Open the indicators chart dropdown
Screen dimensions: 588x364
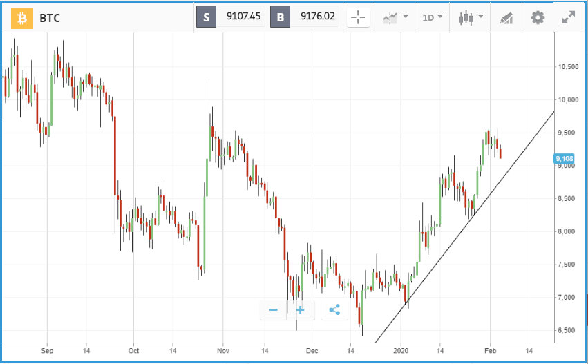click(395, 18)
